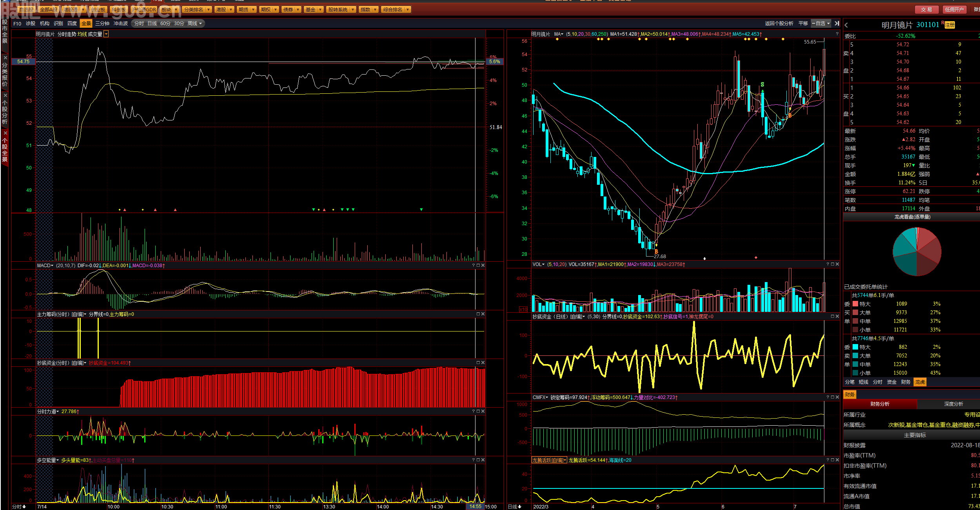Image resolution: width=980 pixels, height=510 pixels.
Task: Close the 抄底资金(日线) panel
Action: [x=837, y=317]
